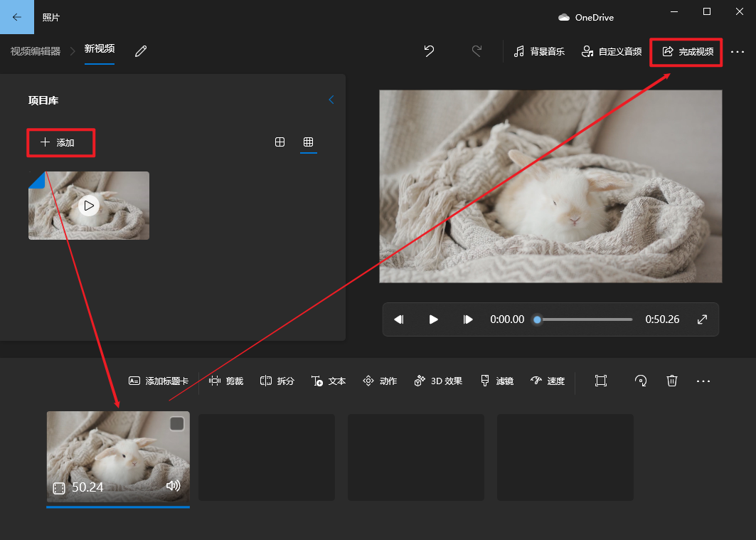Click the 0:00.00 current time text
This screenshot has width=756, height=540.
[x=507, y=319]
